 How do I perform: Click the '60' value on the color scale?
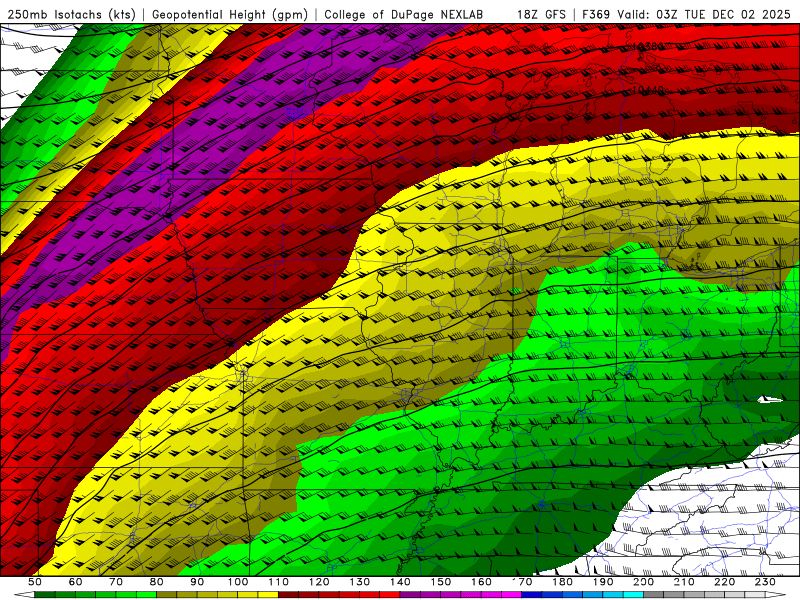[x=76, y=582]
